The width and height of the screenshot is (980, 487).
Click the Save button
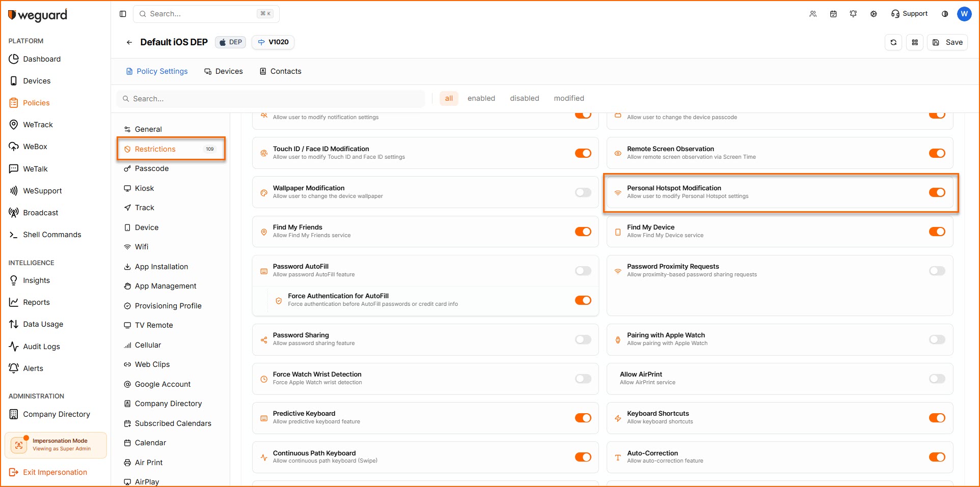point(948,42)
